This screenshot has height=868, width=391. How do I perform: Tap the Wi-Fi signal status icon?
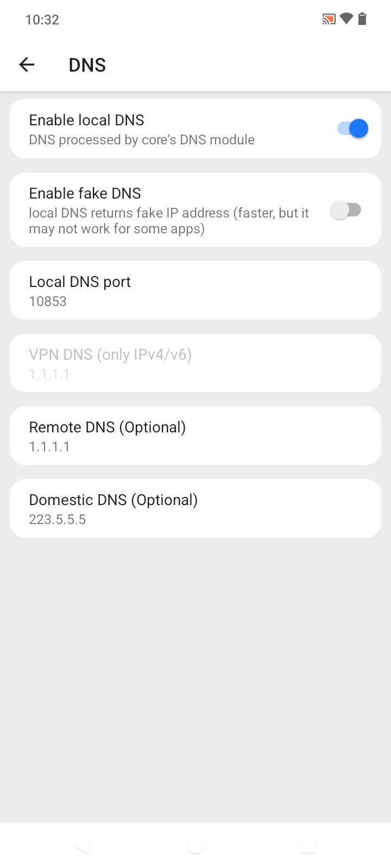click(x=346, y=20)
